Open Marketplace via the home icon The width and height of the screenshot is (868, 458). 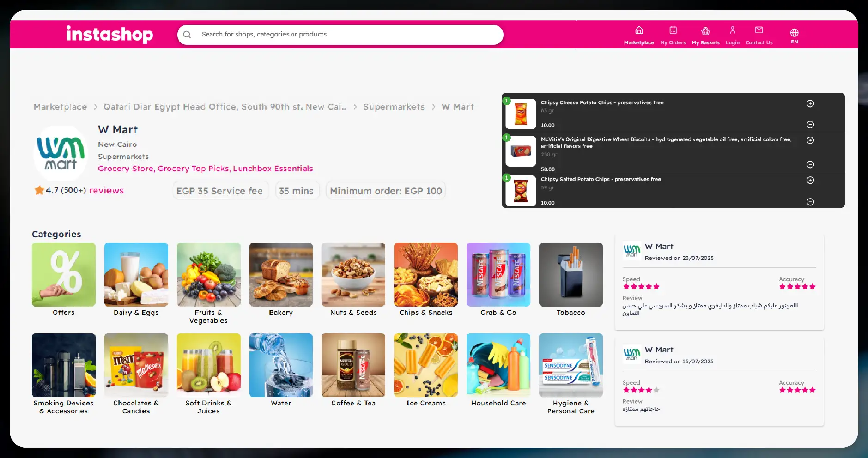[x=638, y=30]
